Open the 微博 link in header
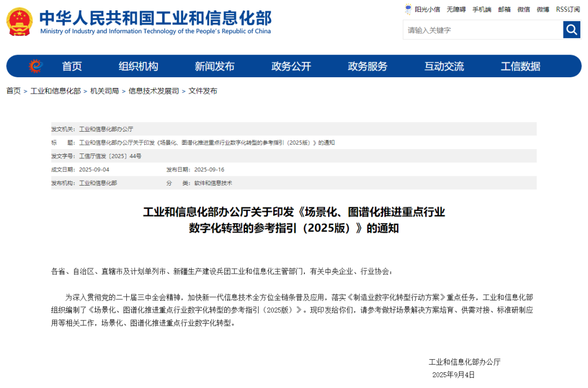Screen dimensions: 588x388 [x=543, y=9]
